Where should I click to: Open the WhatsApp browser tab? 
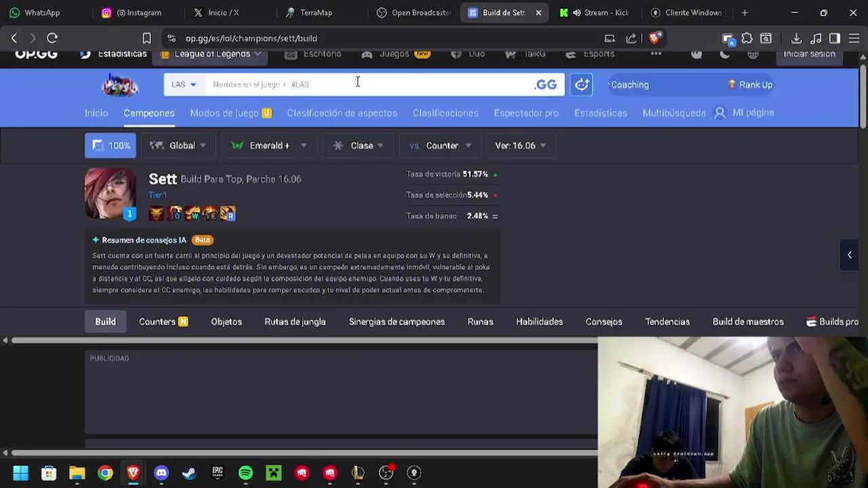pyautogui.click(x=42, y=12)
